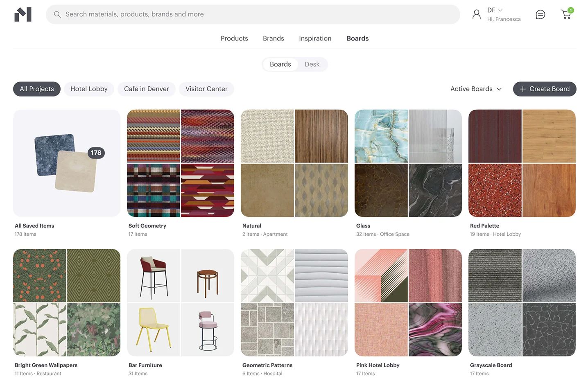Click the plus icon in Create Board
The image size is (588, 383).
pyautogui.click(x=522, y=89)
